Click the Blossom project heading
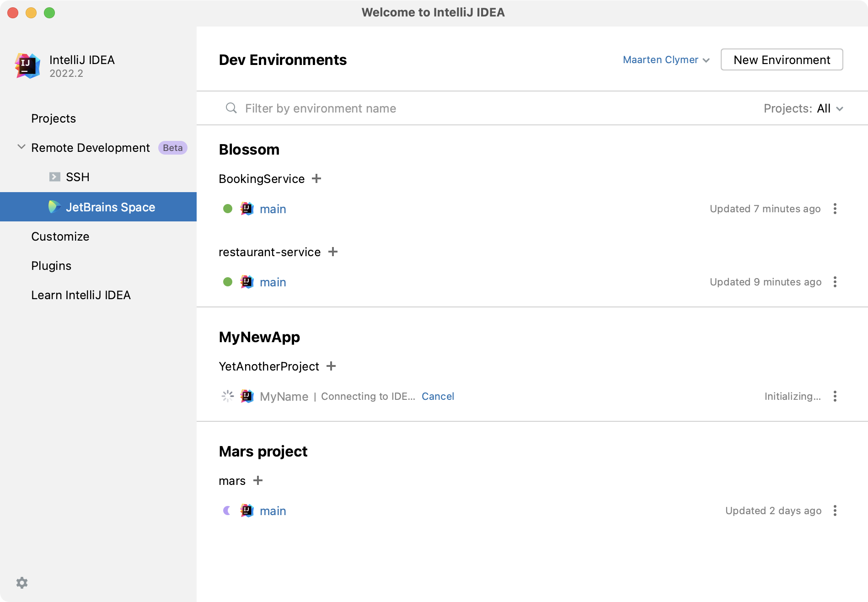868x602 pixels. click(x=249, y=150)
